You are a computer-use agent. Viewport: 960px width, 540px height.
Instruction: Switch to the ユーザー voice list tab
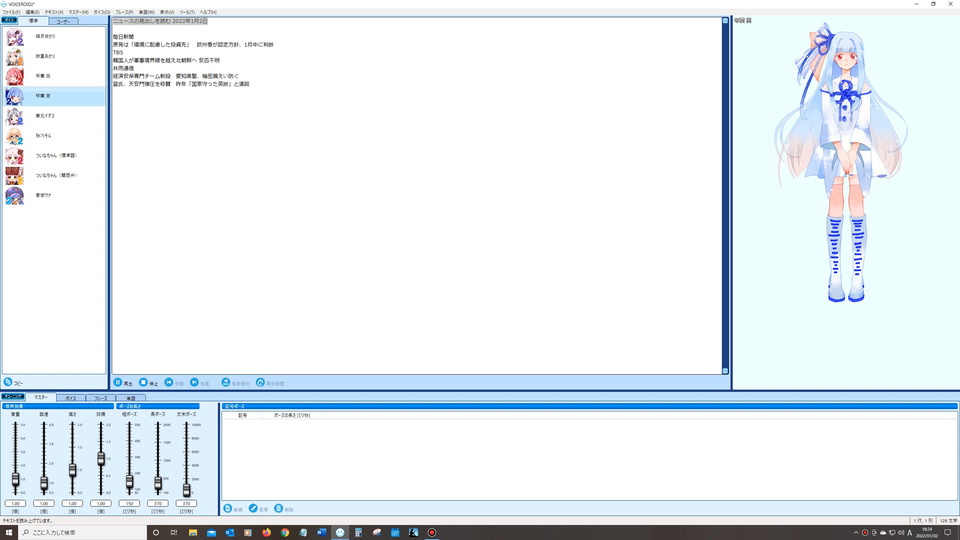63,21
